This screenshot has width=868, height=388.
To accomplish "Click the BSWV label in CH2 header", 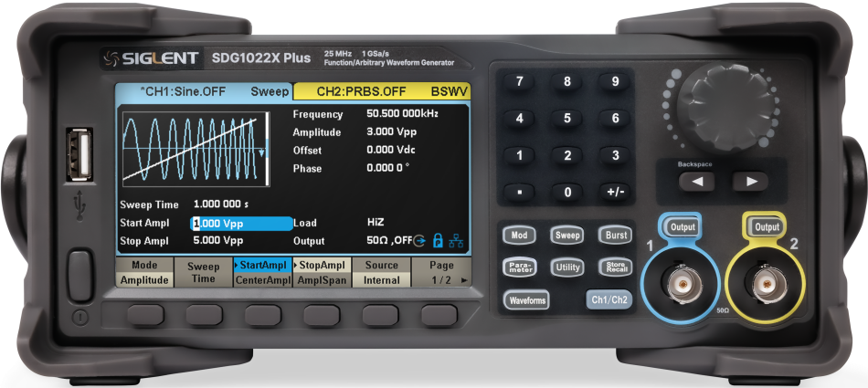I will tap(450, 92).
